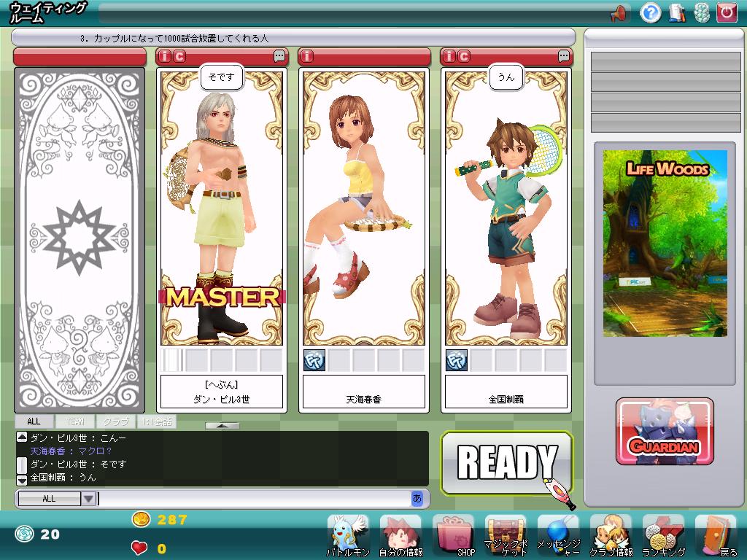
Task: Toggle the あ IME input mode indicator
Action: (x=417, y=499)
